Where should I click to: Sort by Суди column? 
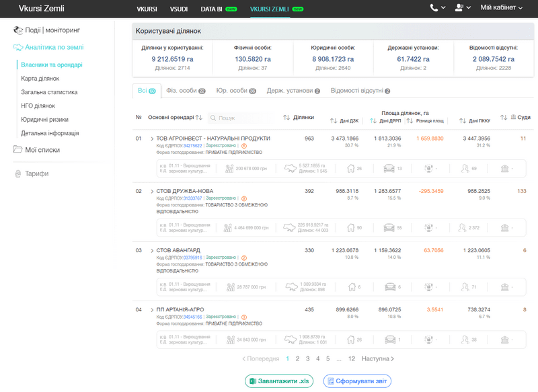tap(503, 117)
